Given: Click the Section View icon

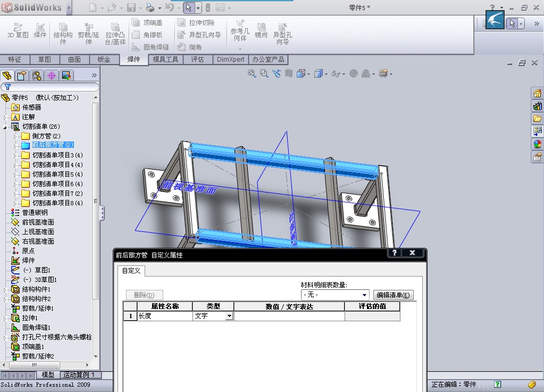Looking at the screenshot, I should [289, 73].
